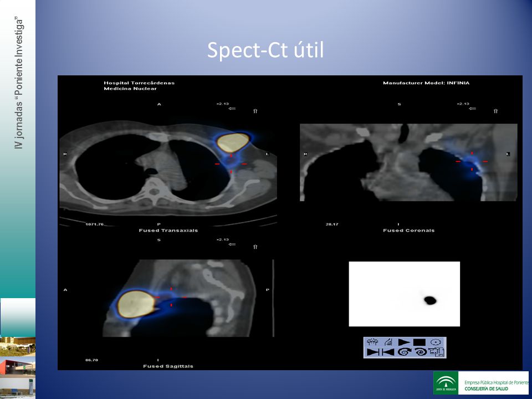Image resolution: width=532 pixels, height=399 pixels.
Task: Click the Empresa Pública Hospital de Poniente text
Action: (x=497, y=382)
